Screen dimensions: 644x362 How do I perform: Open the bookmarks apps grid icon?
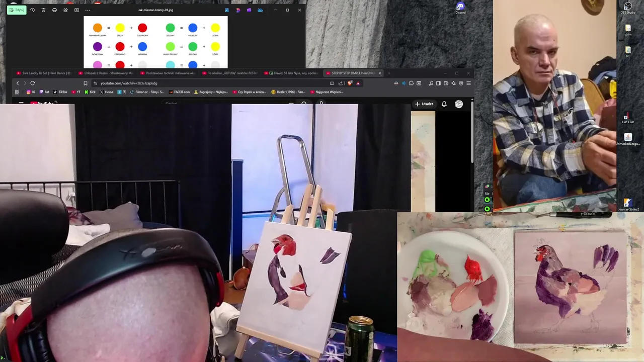tap(17, 92)
